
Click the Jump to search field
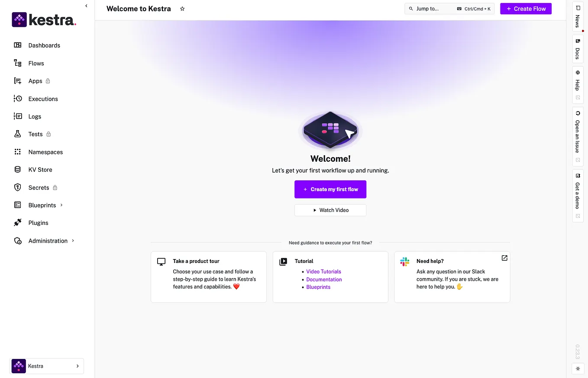pos(449,9)
